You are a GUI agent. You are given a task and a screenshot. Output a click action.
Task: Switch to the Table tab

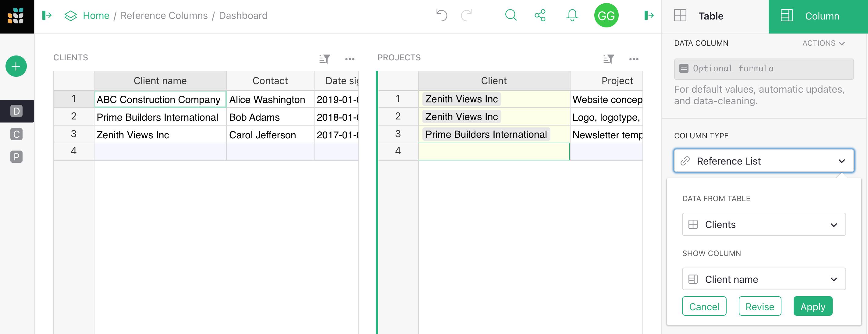point(710,16)
